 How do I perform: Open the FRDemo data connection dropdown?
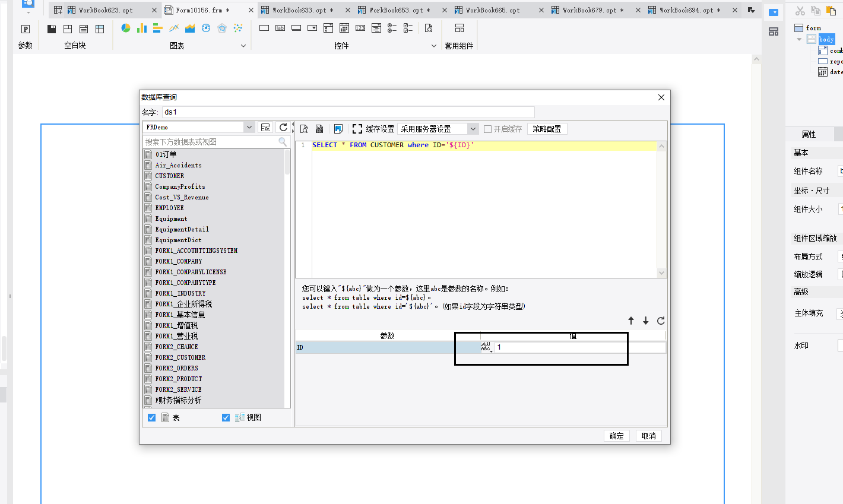click(249, 127)
